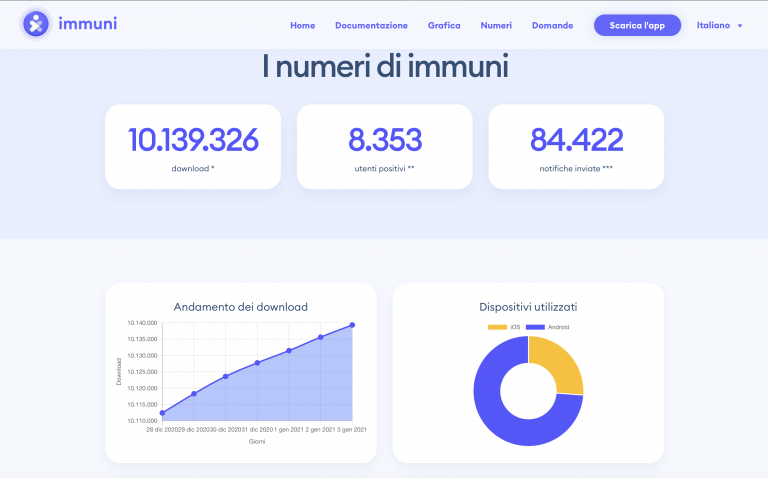Toggle the Android legend swatch

click(535, 327)
